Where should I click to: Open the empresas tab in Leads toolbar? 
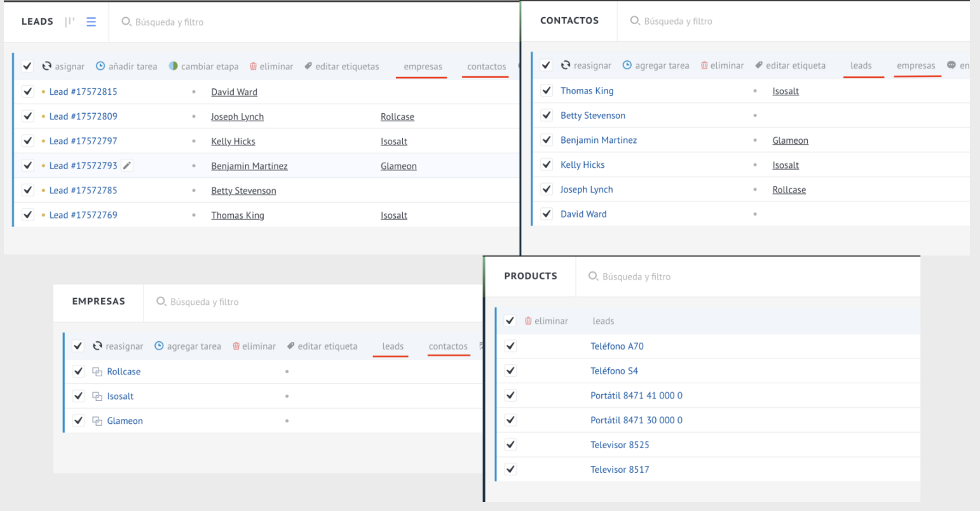pyautogui.click(x=423, y=66)
